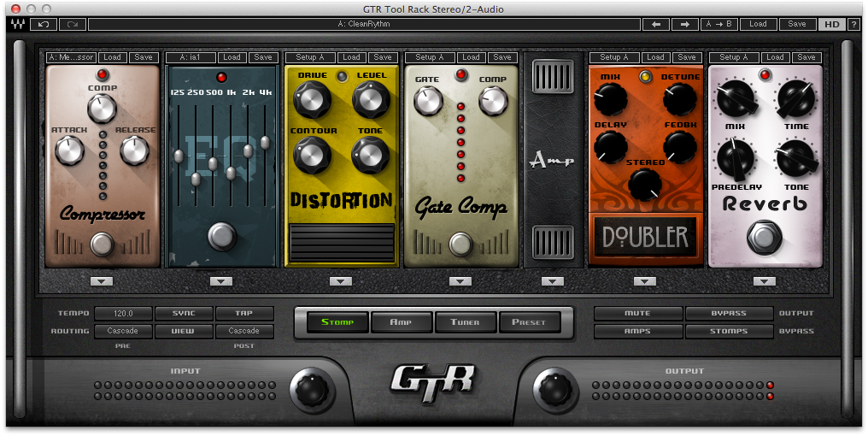Click the Reverb MIX knob

tap(736, 98)
